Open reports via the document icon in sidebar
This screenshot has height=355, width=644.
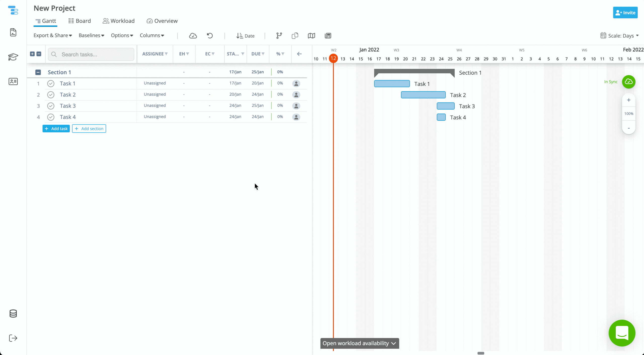coord(13,32)
